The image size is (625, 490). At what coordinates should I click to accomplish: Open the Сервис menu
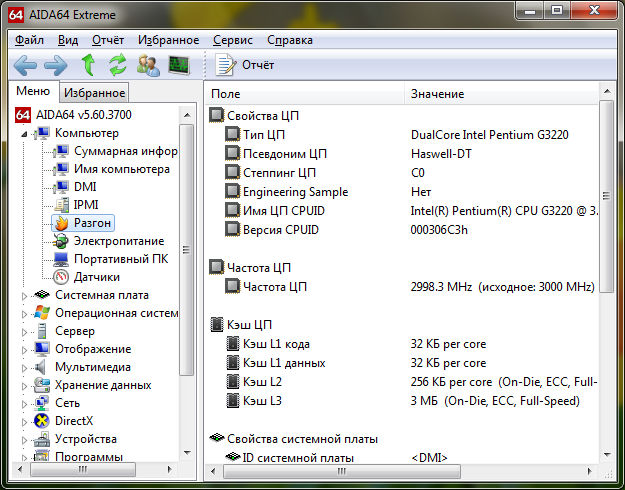(233, 40)
